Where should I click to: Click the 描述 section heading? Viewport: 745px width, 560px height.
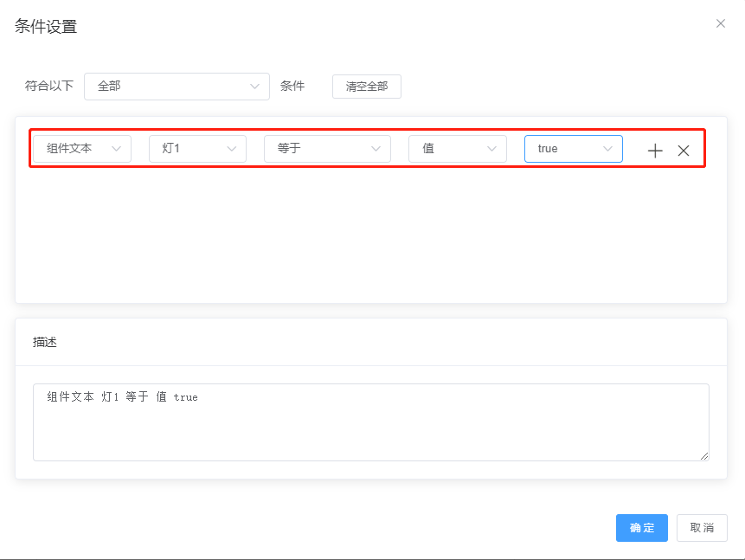[45, 342]
